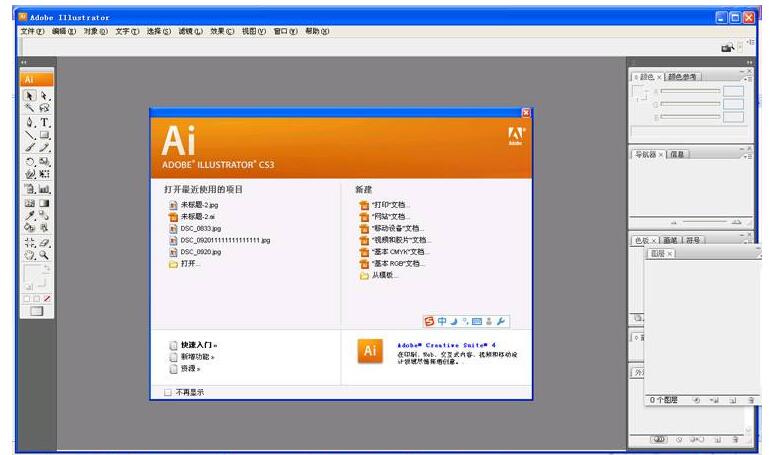Select the Type tool
Image resolution: width=773 pixels, height=455 pixels.
(x=44, y=122)
